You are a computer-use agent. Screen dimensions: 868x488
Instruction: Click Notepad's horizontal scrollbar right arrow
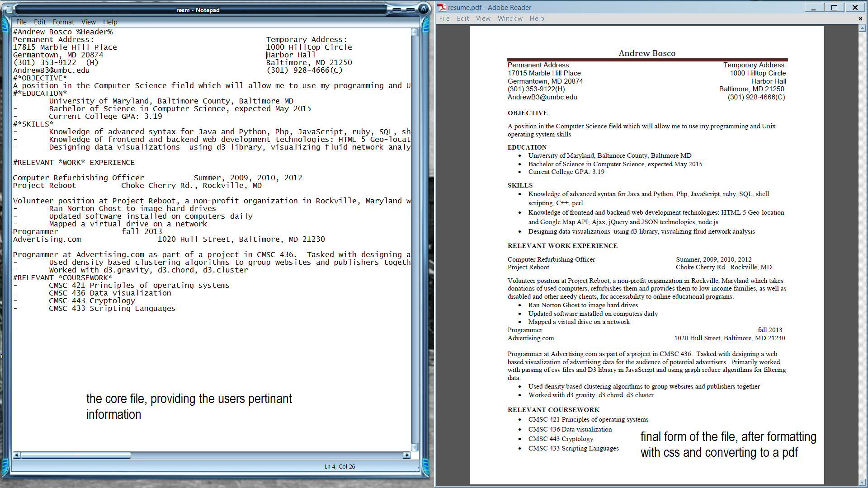pyautogui.click(x=407, y=455)
